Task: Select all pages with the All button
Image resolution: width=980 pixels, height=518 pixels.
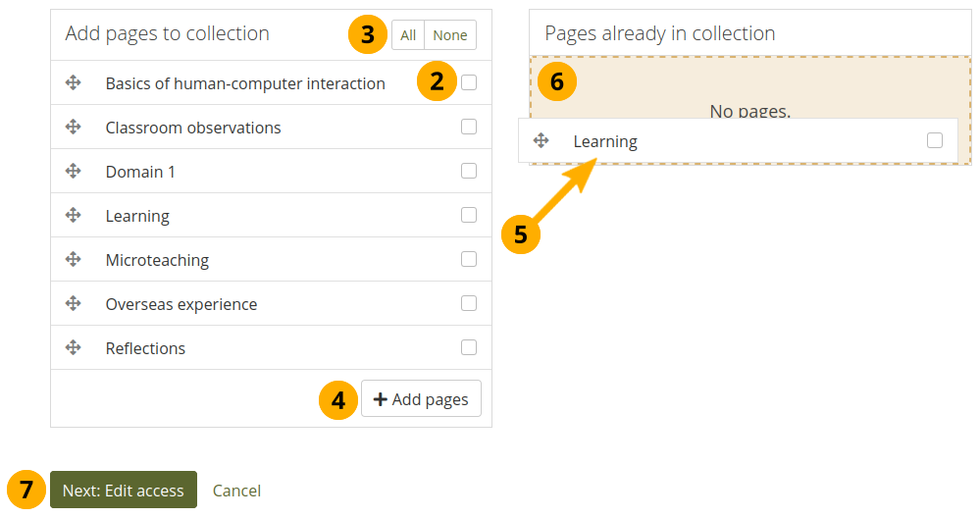Action: point(408,35)
